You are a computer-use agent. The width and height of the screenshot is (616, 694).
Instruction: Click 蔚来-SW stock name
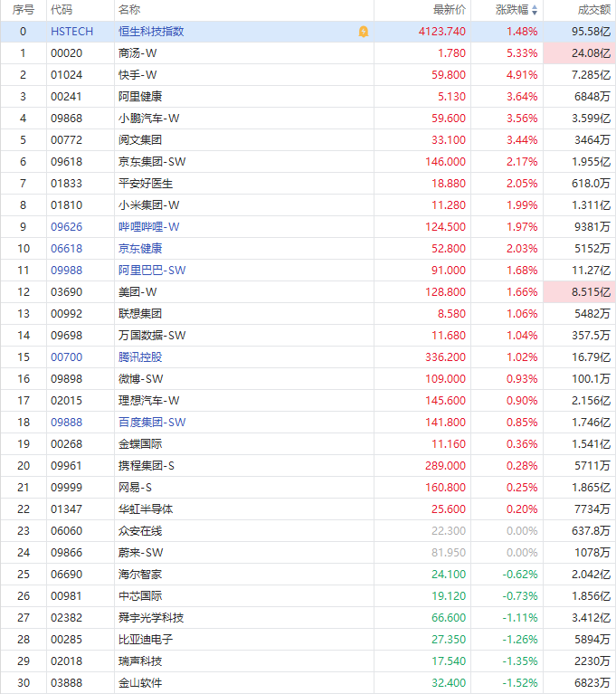pos(141,552)
